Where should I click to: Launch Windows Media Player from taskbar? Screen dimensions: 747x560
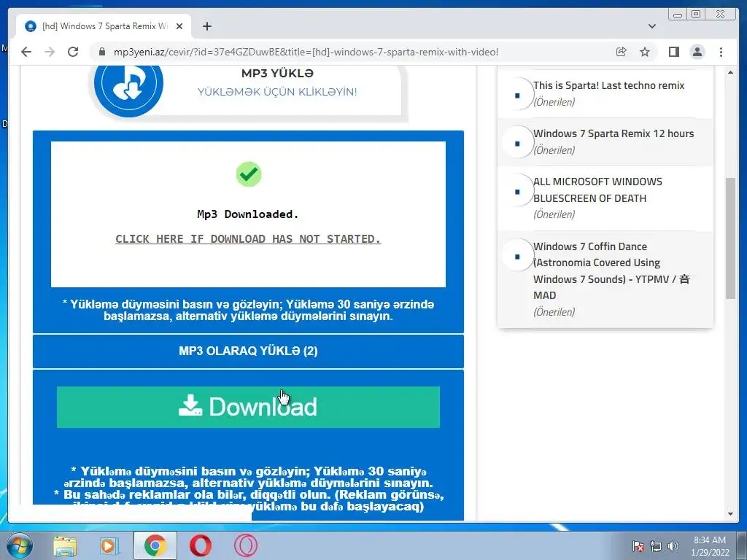tap(109, 545)
